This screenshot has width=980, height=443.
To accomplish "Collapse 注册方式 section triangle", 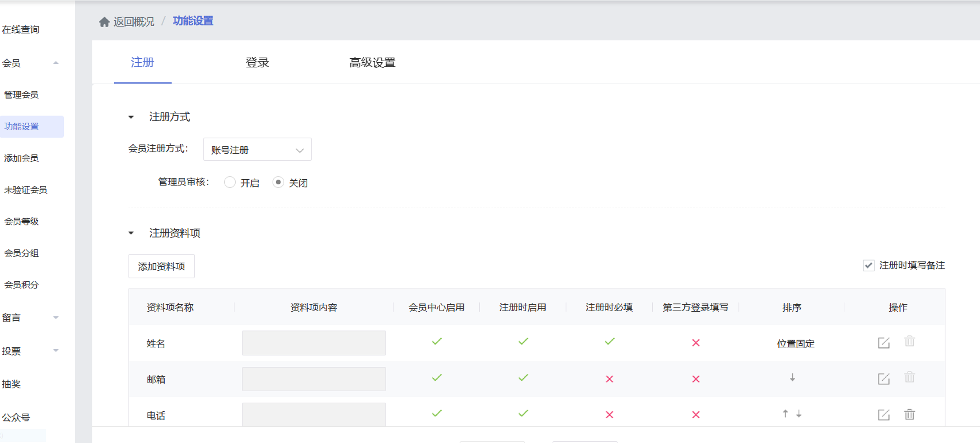I will (x=131, y=117).
